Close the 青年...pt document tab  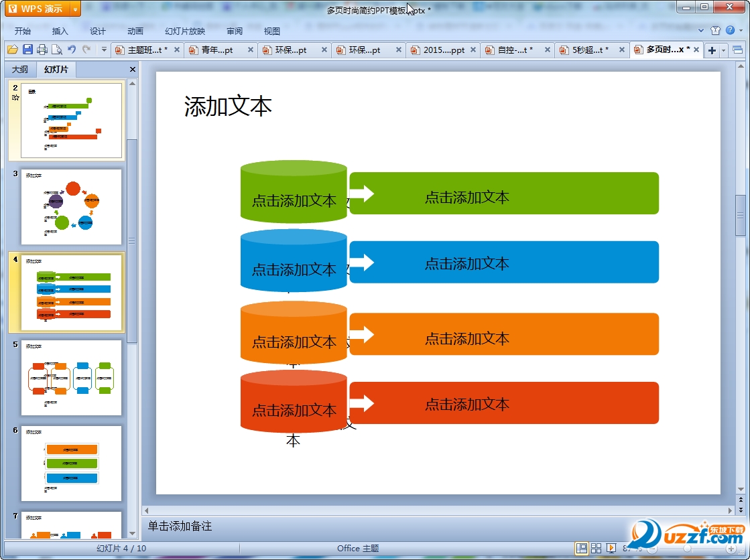(x=250, y=50)
